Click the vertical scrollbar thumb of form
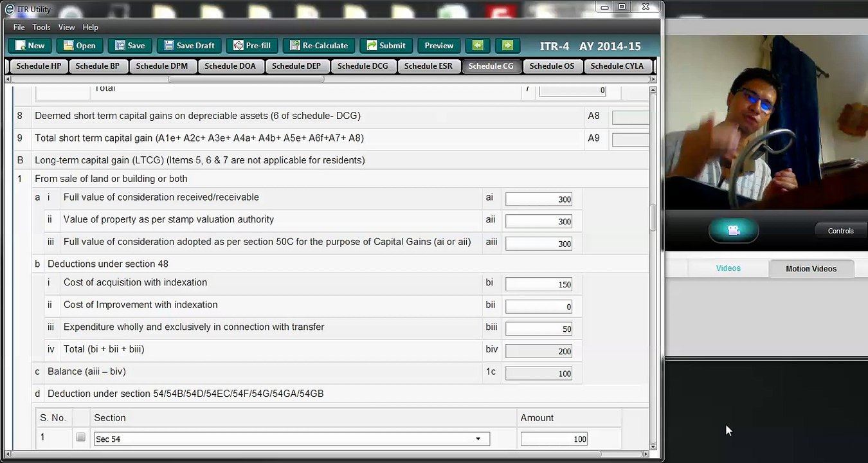Image resolution: width=868 pixels, height=463 pixels. pyautogui.click(x=653, y=217)
